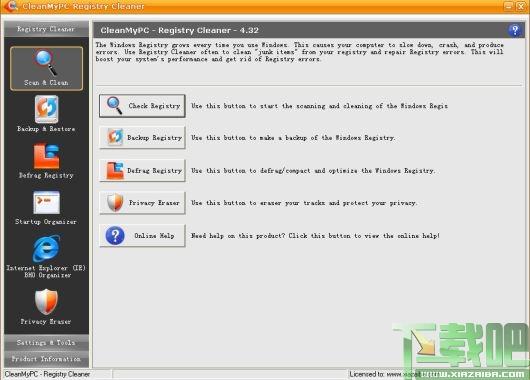Close the CleanMyPC Registry Cleaner window
The width and height of the screenshot is (530, 380).
click(521, 6)
